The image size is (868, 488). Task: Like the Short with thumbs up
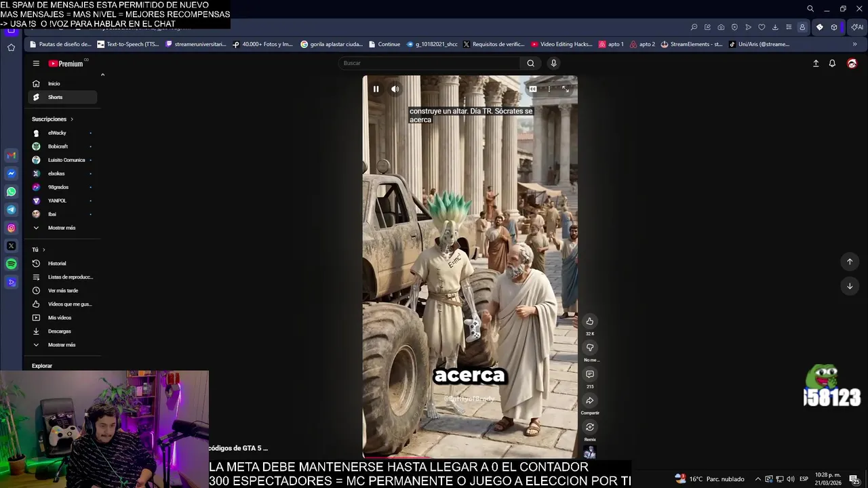click(x=590, y=321)
